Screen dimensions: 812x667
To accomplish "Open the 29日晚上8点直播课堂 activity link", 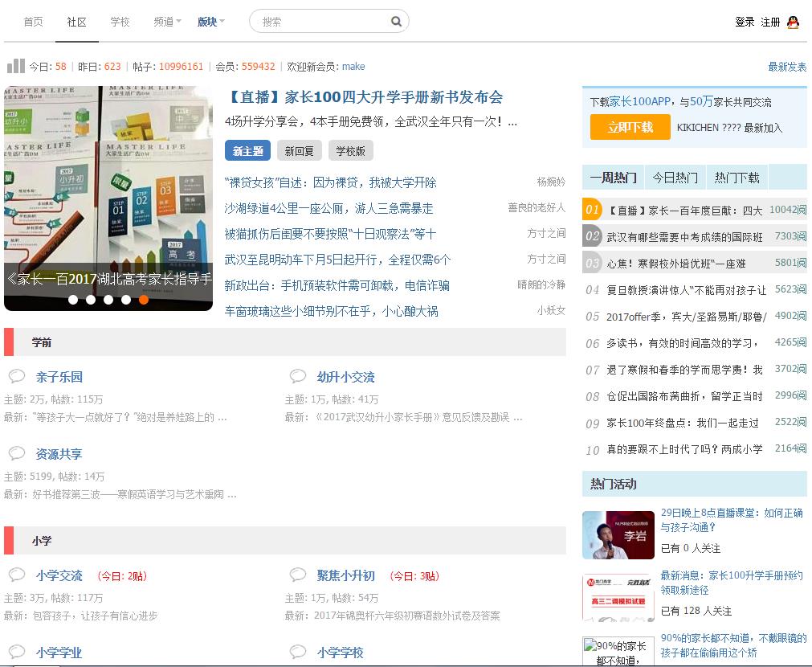I will [x=732, y=520].
